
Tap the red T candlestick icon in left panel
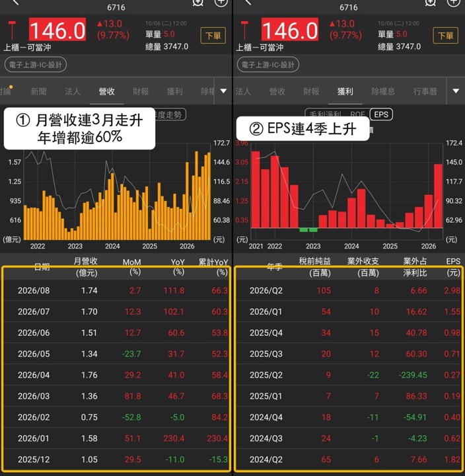12,30
